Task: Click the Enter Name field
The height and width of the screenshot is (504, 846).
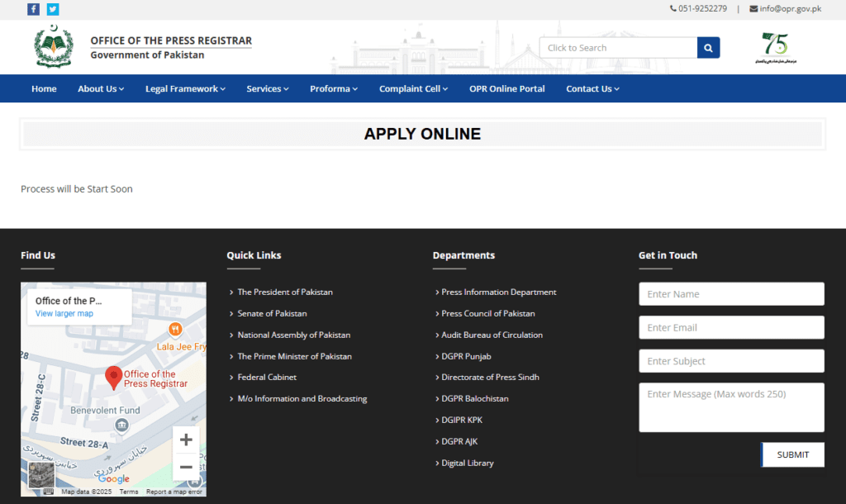Action: pos(732,294)
